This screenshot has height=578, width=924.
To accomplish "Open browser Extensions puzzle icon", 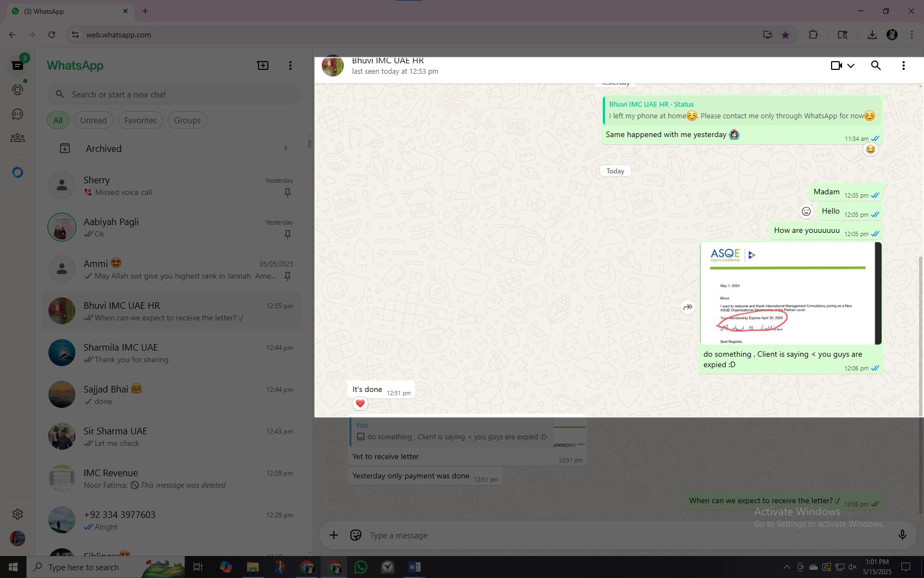I will click(x=813, y=35).
